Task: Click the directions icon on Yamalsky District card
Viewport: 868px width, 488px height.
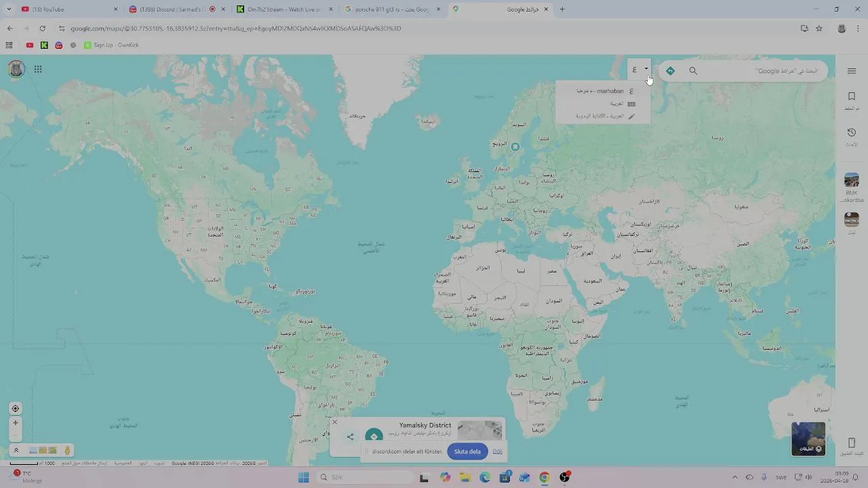Action: click(374, 436)
